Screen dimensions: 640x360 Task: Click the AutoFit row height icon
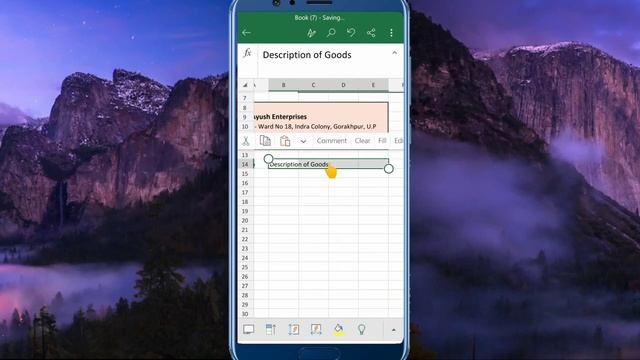pyautogui.click(x=293, y=329)
